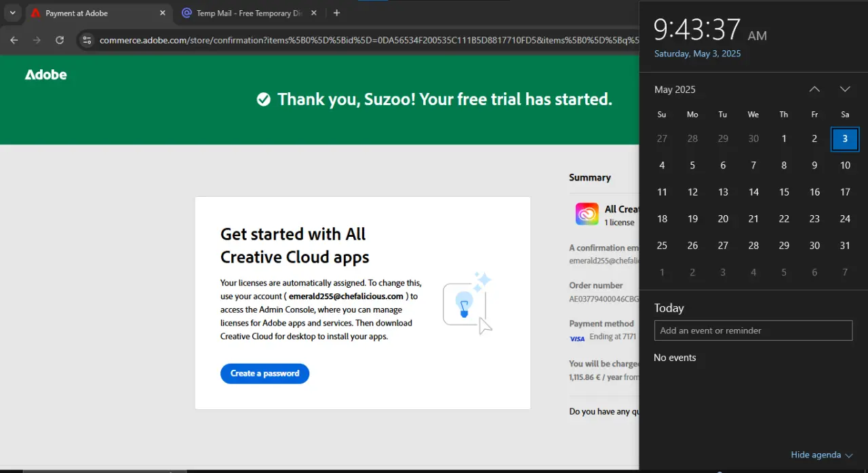Viewport: 868px width, 473px height.
Task: Open site information icon in address bar
Action: 86,40
